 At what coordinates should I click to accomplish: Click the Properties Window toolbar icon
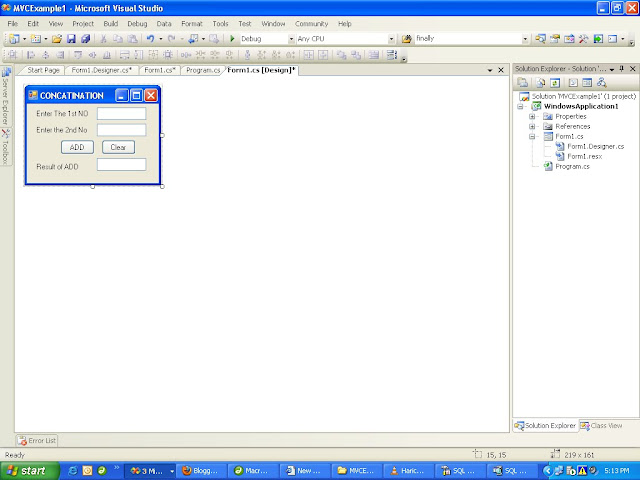pos(555,39)
